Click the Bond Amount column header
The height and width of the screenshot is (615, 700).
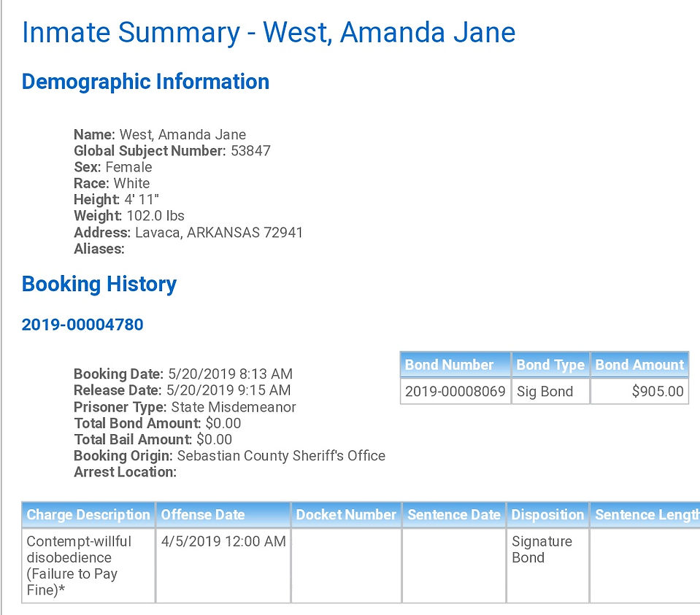coord(639,365)
